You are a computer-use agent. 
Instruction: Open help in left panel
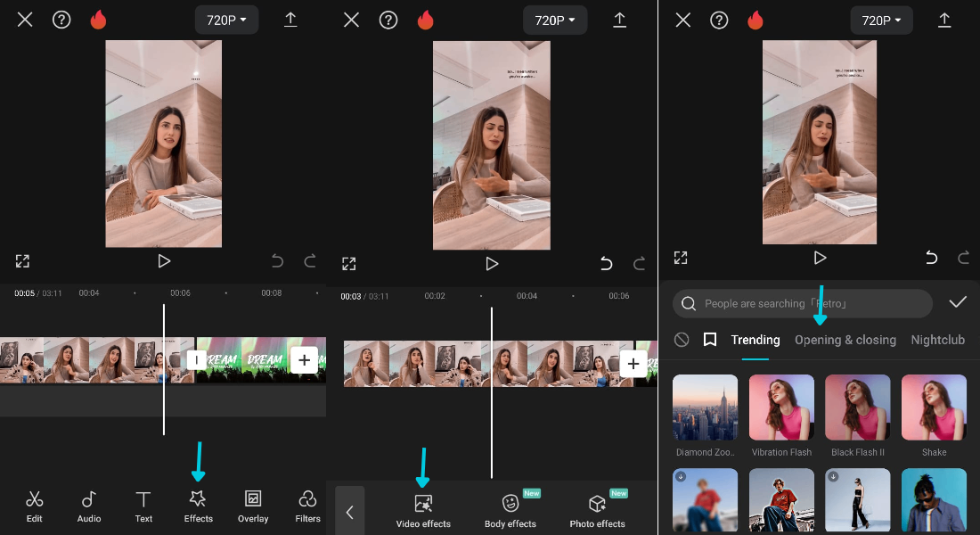61,20
